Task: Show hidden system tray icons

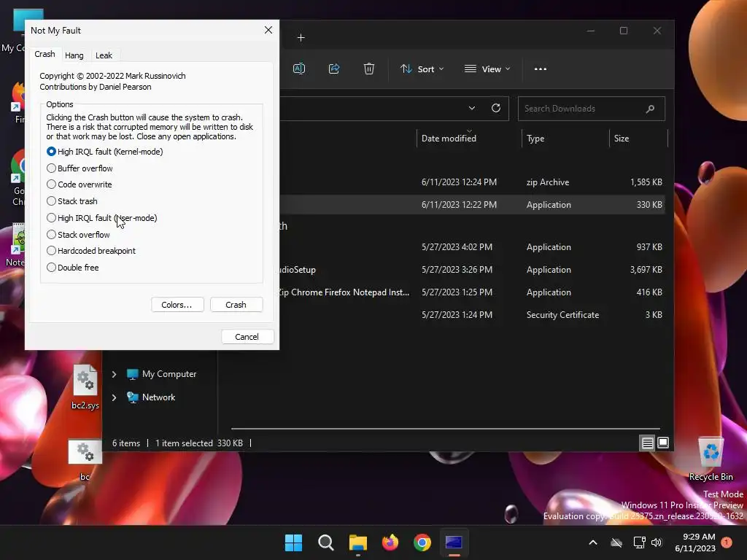Action: pyautogui.click(x=593, y=542)
